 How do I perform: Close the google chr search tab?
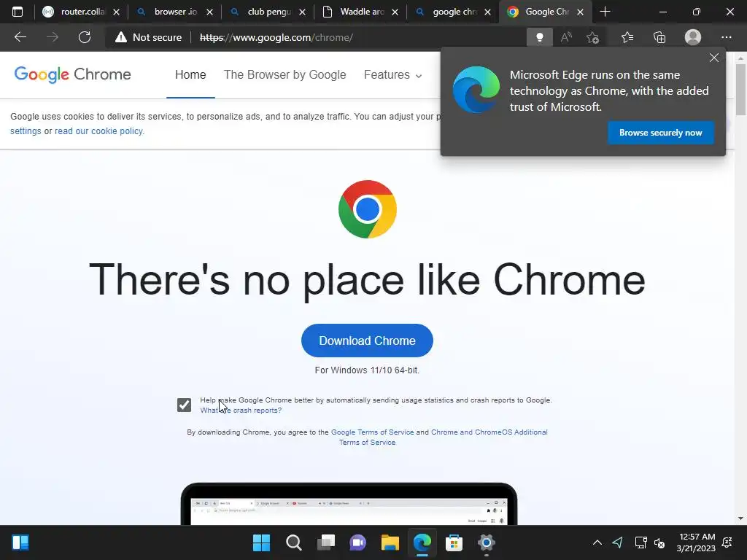488,12
